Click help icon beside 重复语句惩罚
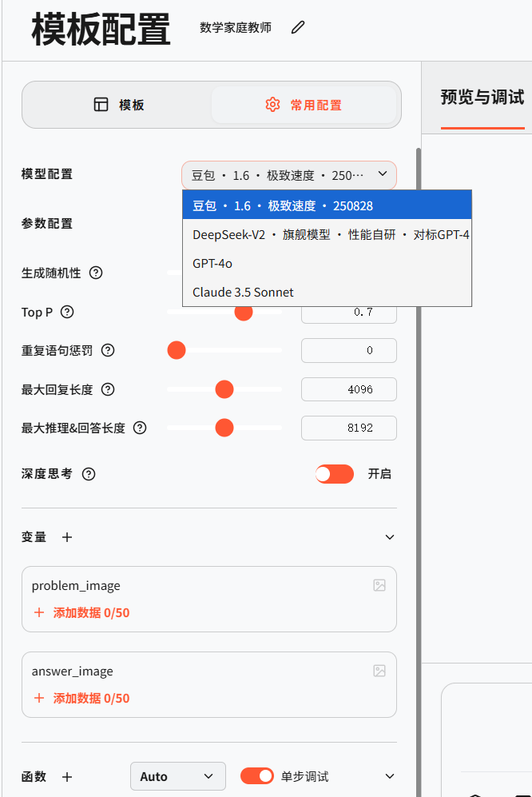This screenshot has width=532, height=797. click(x=108, y=350)
